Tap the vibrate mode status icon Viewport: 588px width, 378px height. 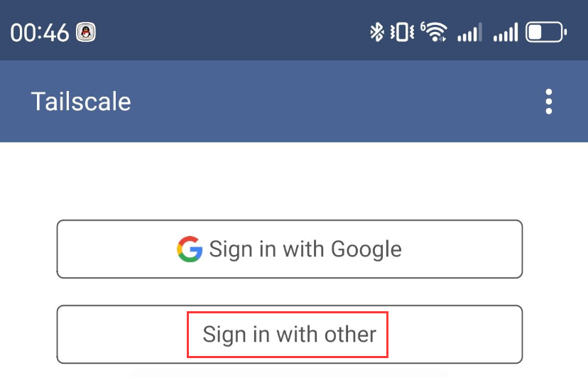coord(402,32)
